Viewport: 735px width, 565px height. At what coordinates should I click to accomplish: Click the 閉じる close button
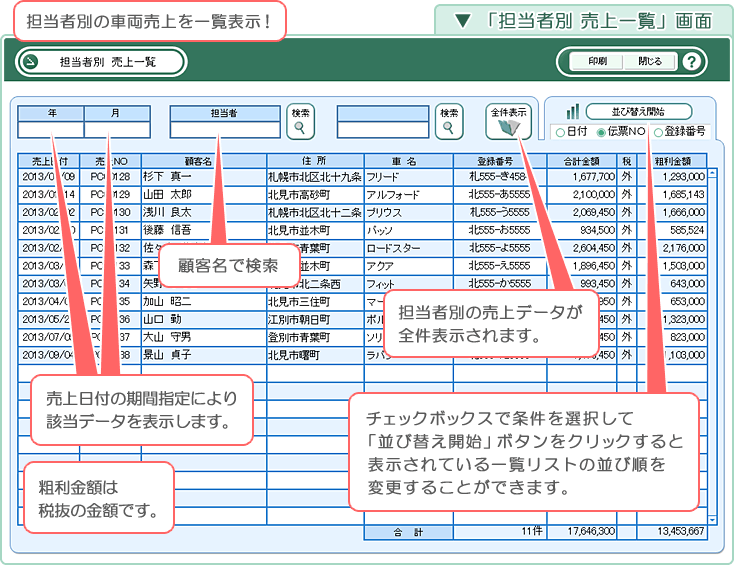pyautogui.click(x=650, y=61)
